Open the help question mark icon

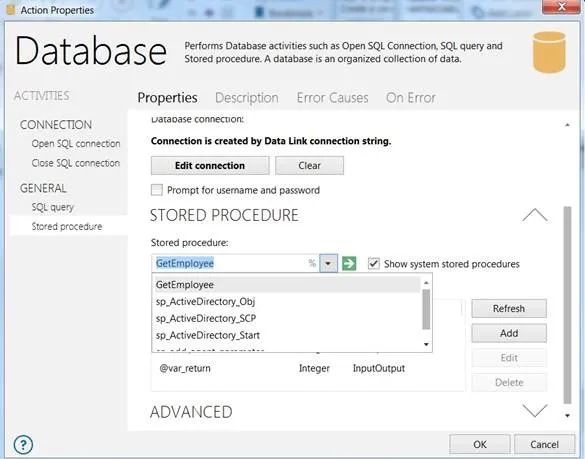(23, 444)
